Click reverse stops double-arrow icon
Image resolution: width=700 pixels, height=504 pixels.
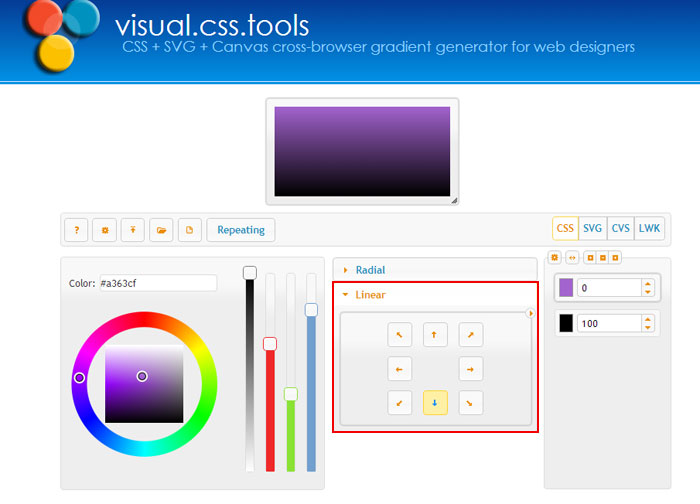click(x=572, y=258)
